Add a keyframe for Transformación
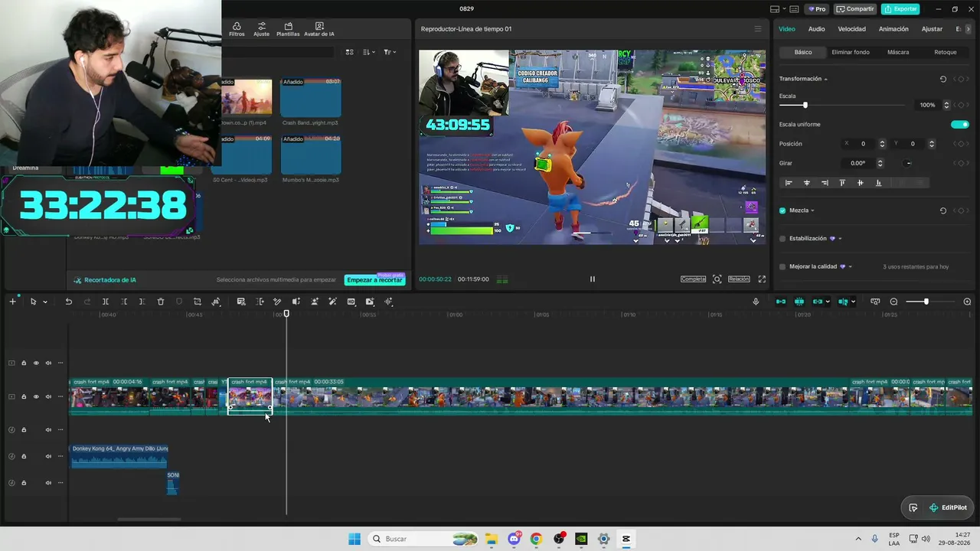Image resolution: width=980 pixels, height=551 pixels. pos(962,79)
